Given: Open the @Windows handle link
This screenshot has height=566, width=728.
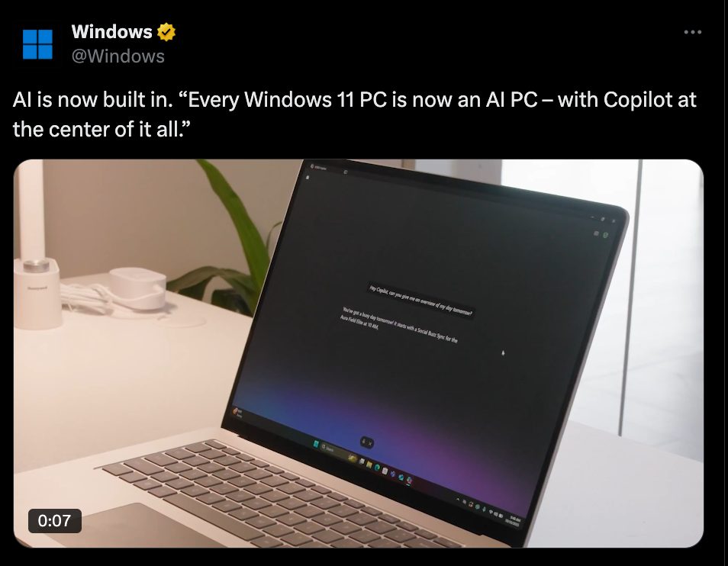Looking at the screenshot, I should pyautogui.click(x=118, y=56).
